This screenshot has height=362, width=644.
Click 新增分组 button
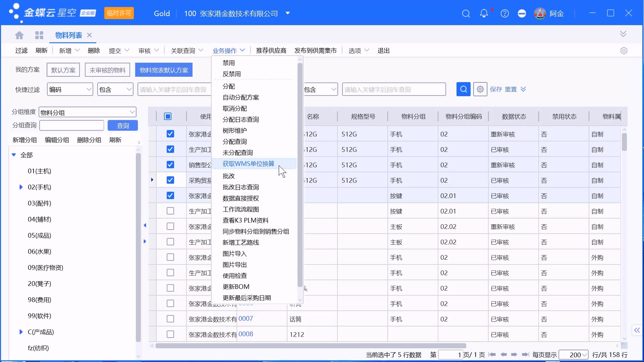coord(25,140)
